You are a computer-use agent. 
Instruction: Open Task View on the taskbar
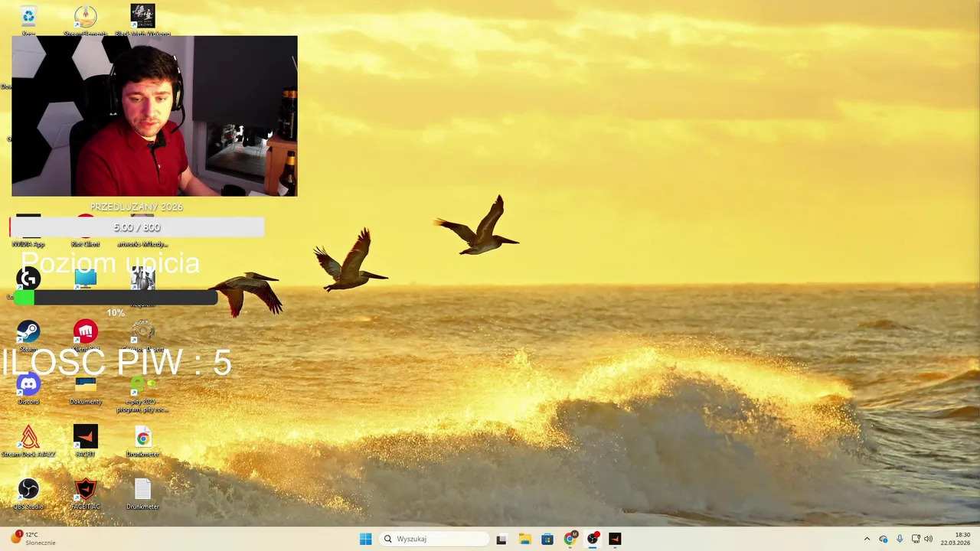(501, 539)
